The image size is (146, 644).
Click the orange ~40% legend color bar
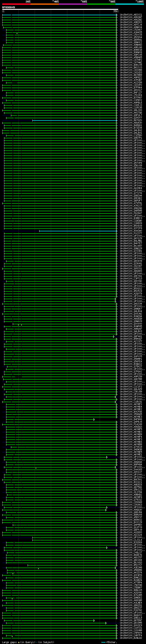pyautogui.click(x=45, y=4)
